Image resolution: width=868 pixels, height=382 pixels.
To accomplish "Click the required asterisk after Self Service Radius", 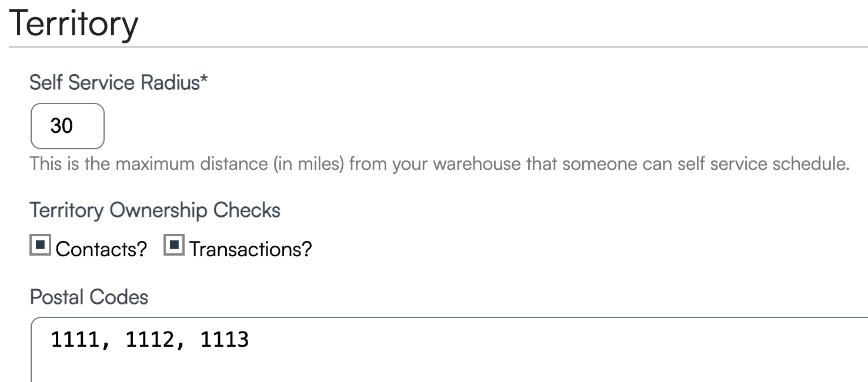I will click(x=204, y=81).
